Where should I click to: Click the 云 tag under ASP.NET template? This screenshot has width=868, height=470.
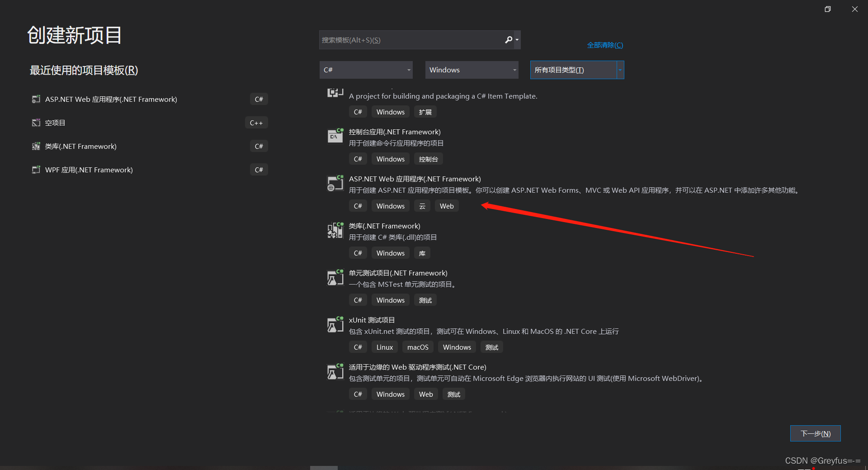[422, 206]
